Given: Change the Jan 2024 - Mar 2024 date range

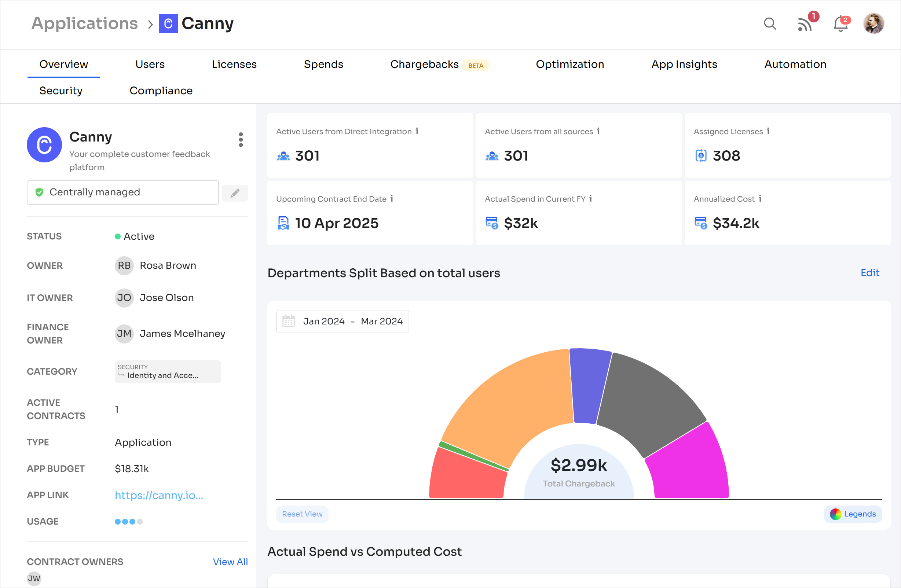Looking at the screenshot, I should [342, 321].
